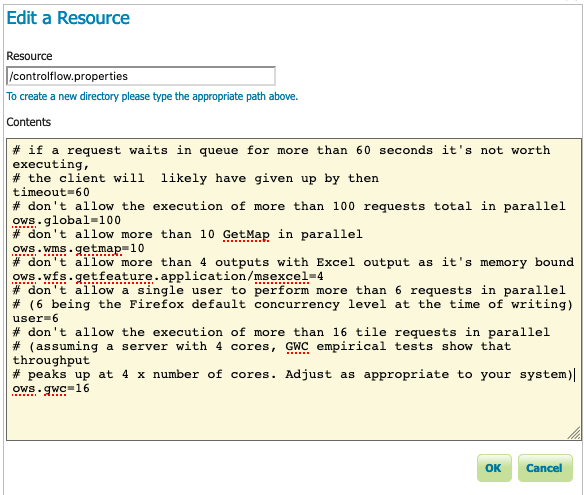Click the ows.wms.getmap=10 line
584x495 pixels.
pyautogui.click(x=78, y=248)
